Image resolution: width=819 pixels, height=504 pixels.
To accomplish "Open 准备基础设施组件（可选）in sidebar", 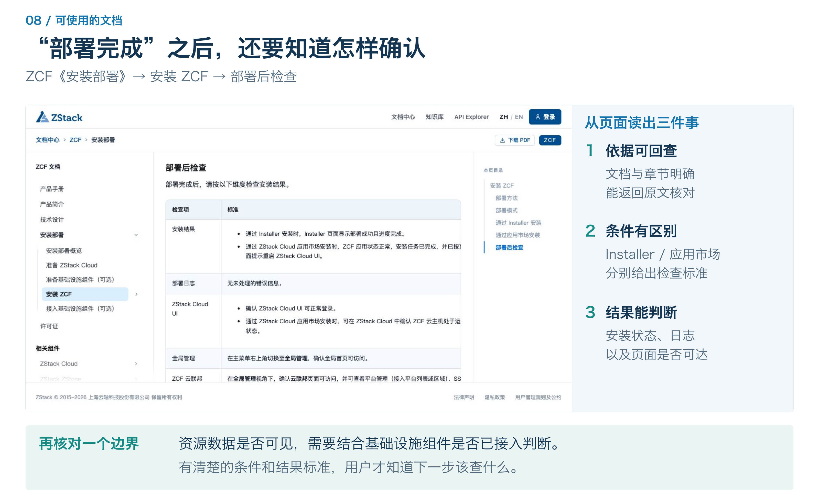I will pos(80,280).
